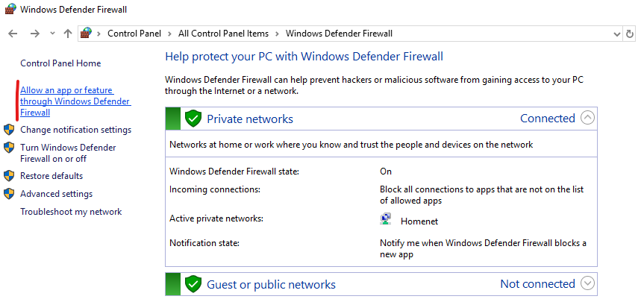Click the refresh button in address bar
644x302 pixels.
(631, 34)
